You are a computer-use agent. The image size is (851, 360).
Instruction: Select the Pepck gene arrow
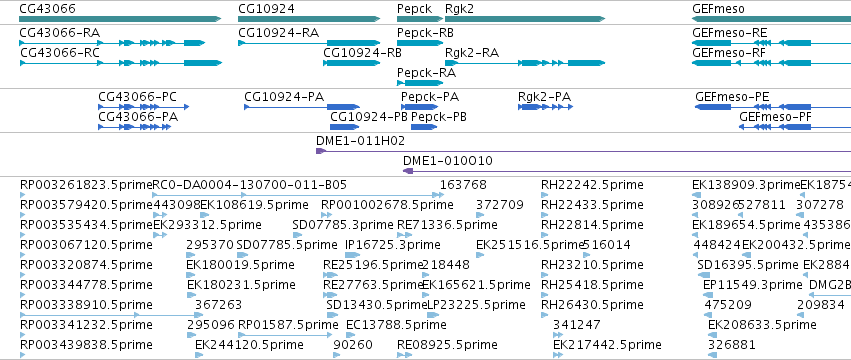pyautogui.click(x=420, y=19)
